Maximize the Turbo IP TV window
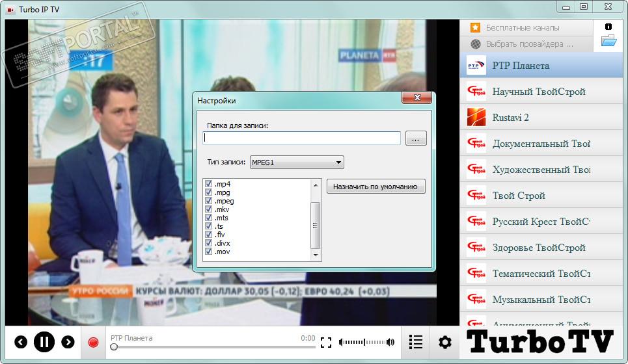628x364 pixels. (x=584, y=6)
